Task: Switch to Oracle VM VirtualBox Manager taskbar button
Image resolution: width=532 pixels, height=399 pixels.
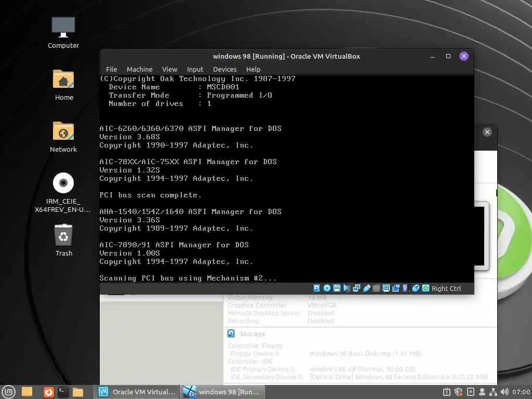Action: [x=137, y=392]
